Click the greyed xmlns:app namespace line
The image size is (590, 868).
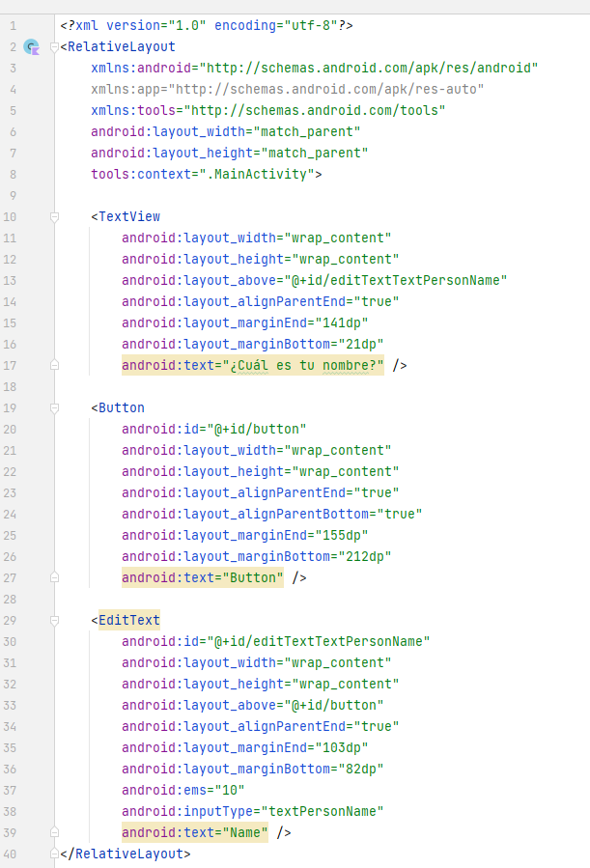pos(287,89)
